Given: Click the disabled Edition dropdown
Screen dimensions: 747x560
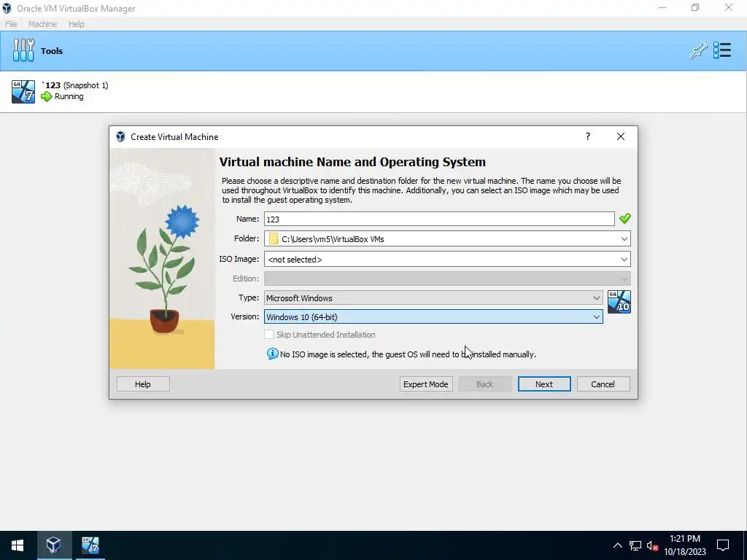Looking at the screenshot, I should pyautogui.click(x=447, y=279).
